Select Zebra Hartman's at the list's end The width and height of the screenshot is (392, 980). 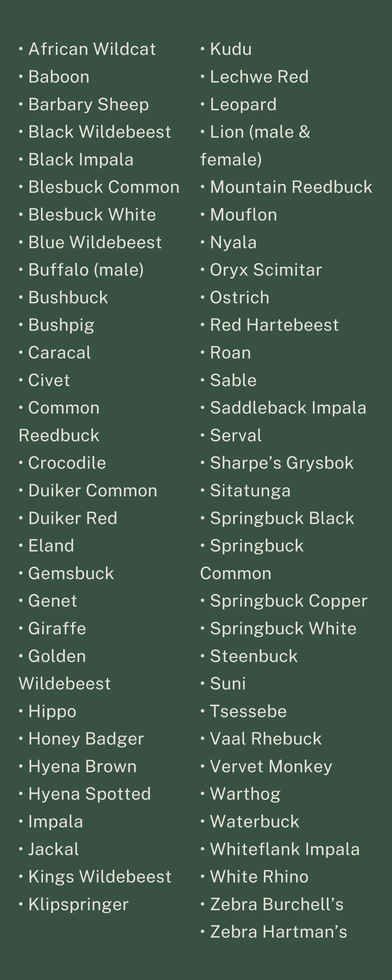(x=279, y=932)
